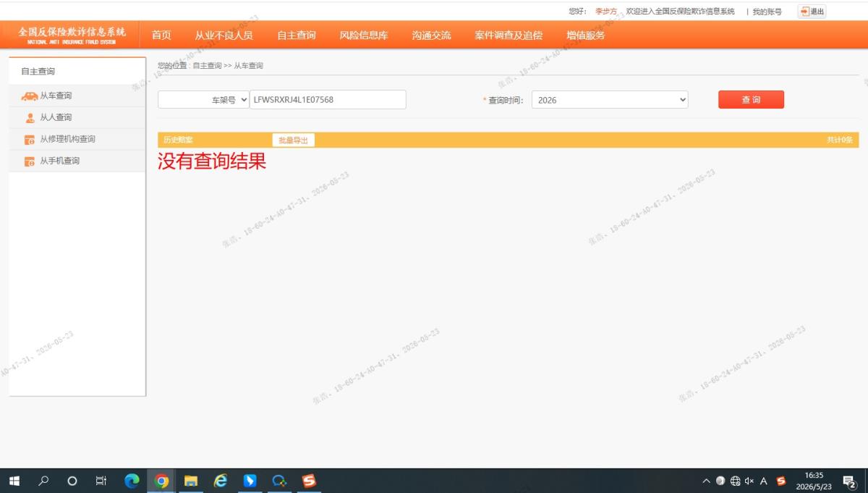Screen dimensions: 868x493
Task: Open the 增值服务 nav menu
Action: point(586,35)
